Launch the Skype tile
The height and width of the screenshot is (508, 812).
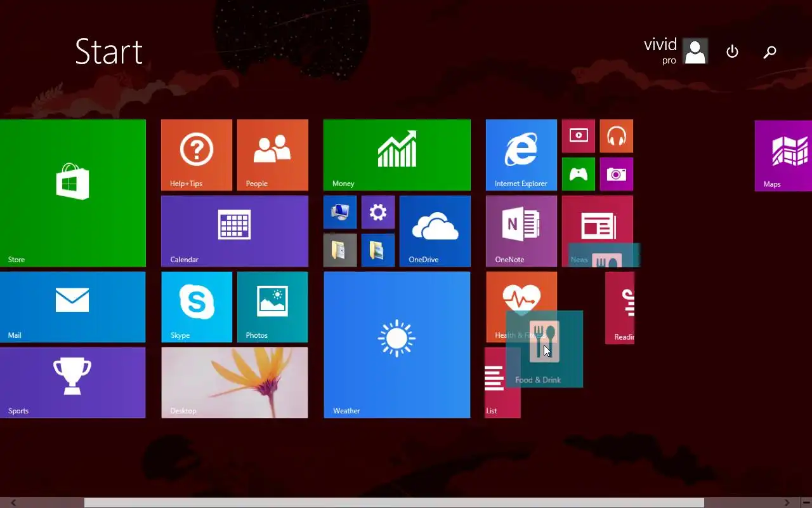[x=197, y=307]
